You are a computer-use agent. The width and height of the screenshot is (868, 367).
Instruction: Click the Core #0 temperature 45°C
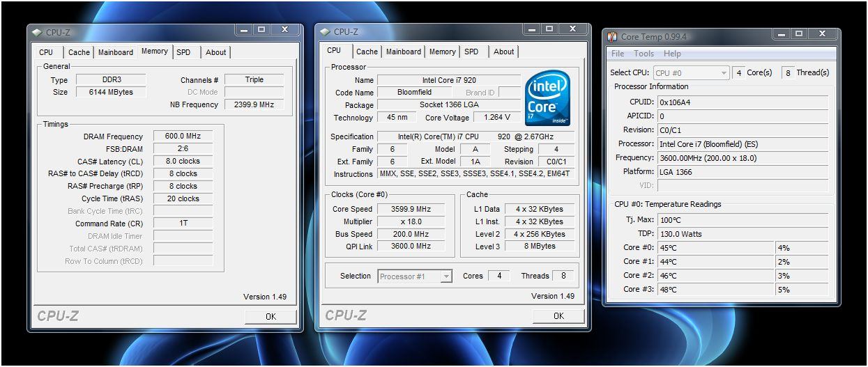click(x=716, y=248)
